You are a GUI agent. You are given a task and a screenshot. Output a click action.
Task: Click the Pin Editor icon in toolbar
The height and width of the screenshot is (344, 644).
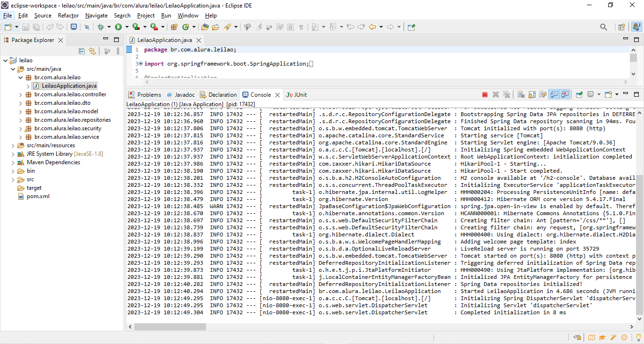click(x=411, y=27)
